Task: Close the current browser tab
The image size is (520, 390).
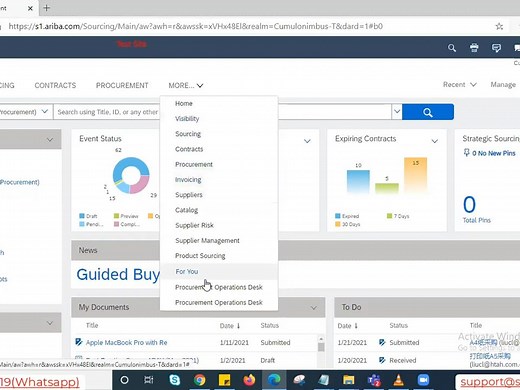Action: pyautogui.click(x=30, y=8)
